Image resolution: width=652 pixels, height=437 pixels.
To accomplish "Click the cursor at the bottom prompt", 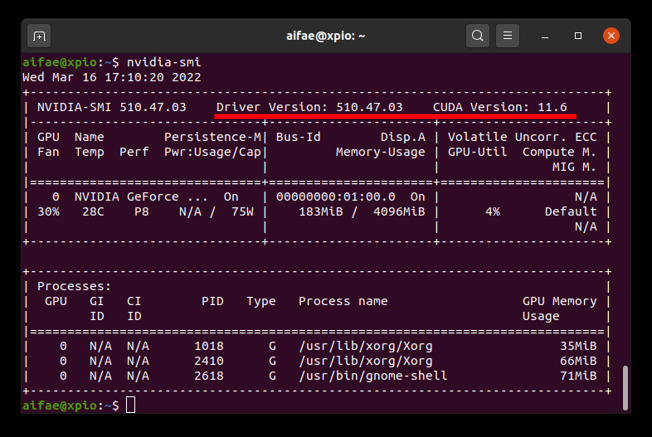I will (131, 405).
